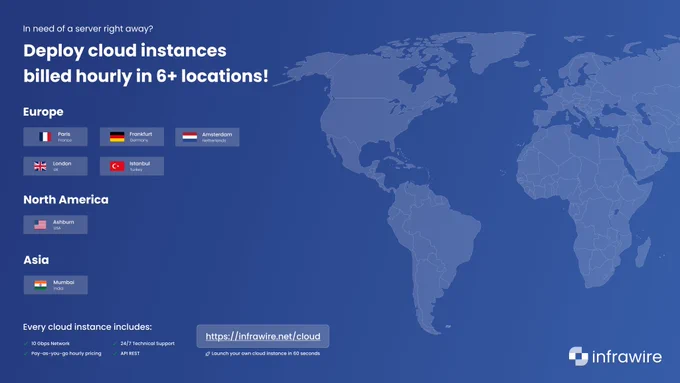The width and height of the screenshot is (680, 383).
Task: Click the Turkey flag icon
Action: click(x=117, y=166)
